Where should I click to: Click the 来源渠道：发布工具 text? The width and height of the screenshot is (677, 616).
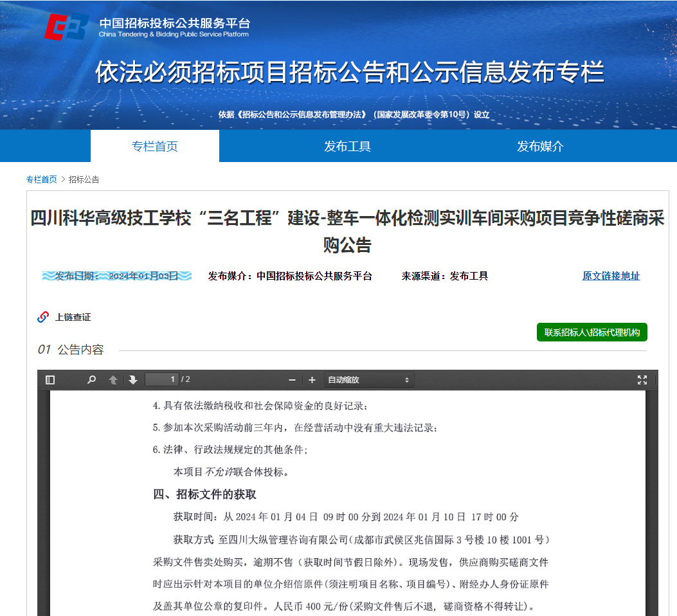[x=445, y=276]
